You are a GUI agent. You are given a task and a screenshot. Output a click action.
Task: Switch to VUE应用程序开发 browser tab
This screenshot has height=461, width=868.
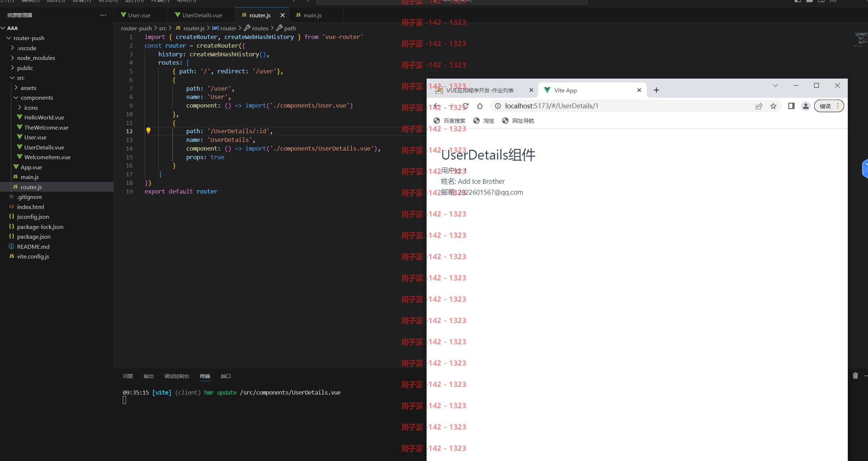480,90
